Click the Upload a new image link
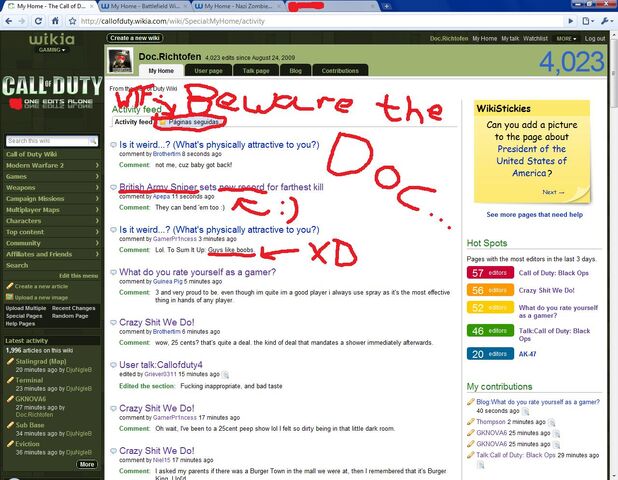Screen dimensions: 618x480 tap(41, 298)
